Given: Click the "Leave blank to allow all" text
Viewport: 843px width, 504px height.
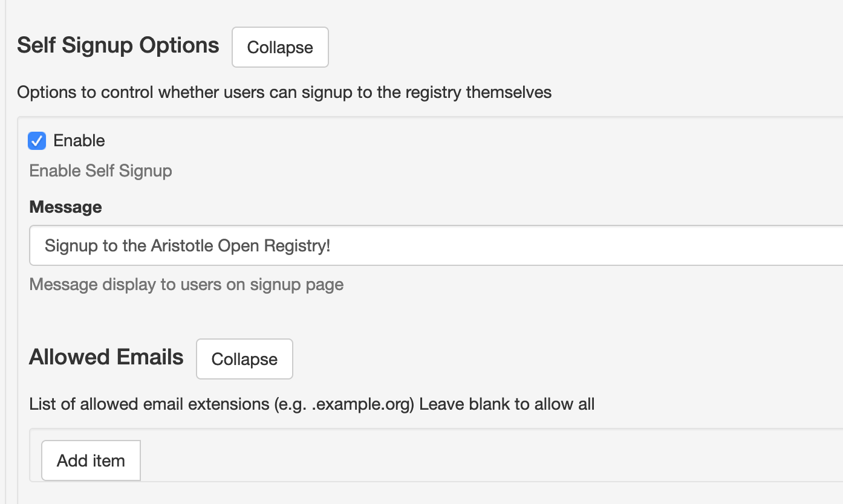Looking at the screenshot, I should [507, 404].
